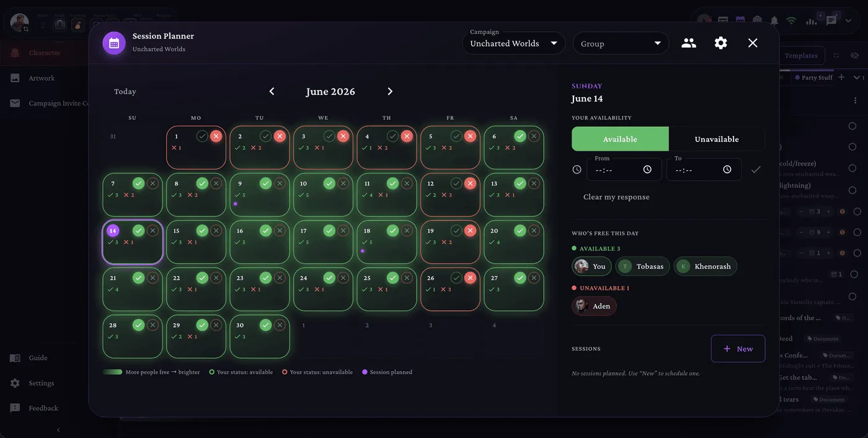Open Character in the sidebar
Viewport: 868px width, 438px height.
[44, 53]
